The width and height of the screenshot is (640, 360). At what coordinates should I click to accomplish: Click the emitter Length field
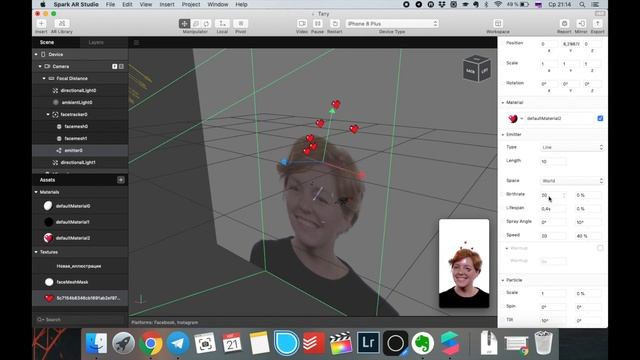553,162
